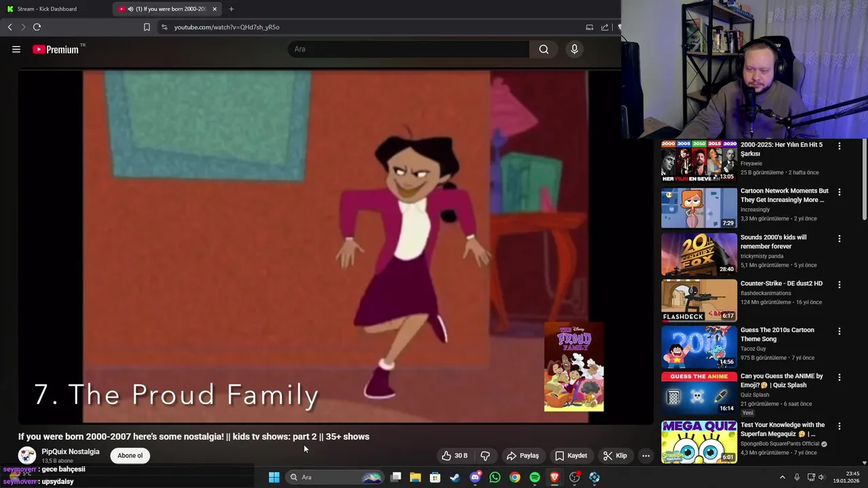This screenshot has height=488, width=868.
Task: Open '2000-2025: Her Yılın En Hit 5' thumbnail
Action: coord(699,161)
